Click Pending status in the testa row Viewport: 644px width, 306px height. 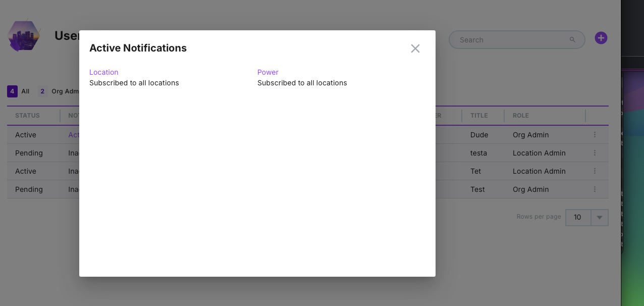29,153
